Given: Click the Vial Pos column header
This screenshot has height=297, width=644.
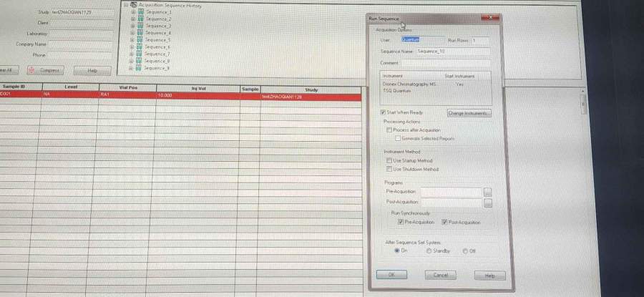Looking at the screenshot, I should click(x=128, y=87).
